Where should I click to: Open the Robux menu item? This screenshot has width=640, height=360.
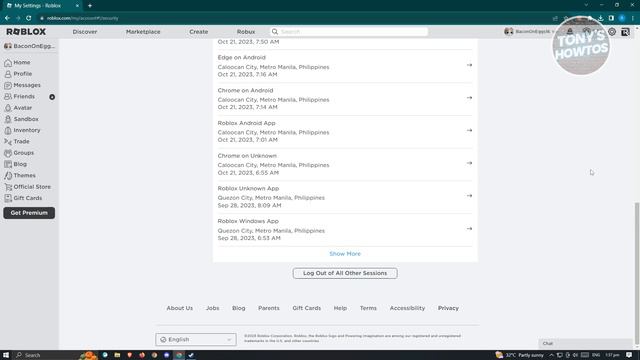pyautogui.click(x=246, y=31)
